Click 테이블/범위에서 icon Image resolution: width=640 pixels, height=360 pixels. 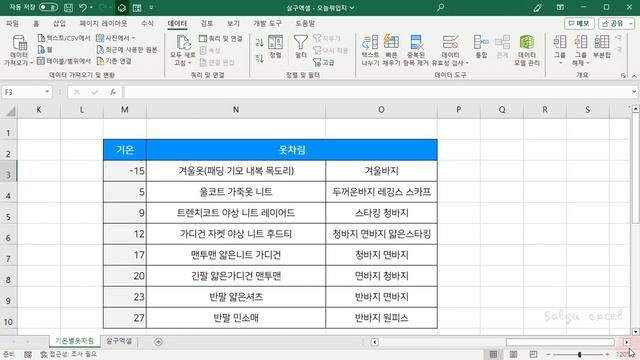pyautogui.click(x=41, y=61)
